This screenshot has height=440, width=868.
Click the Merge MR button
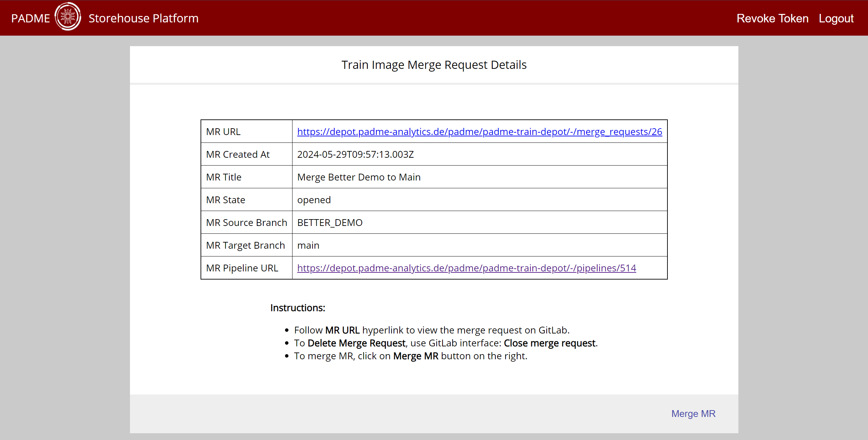click(x=693, y=414)
